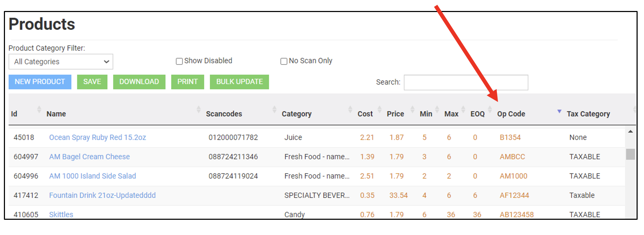644x235 pixels.
Task: Click the Scancodes column sort arrows
Action: (x=274, y=109)
